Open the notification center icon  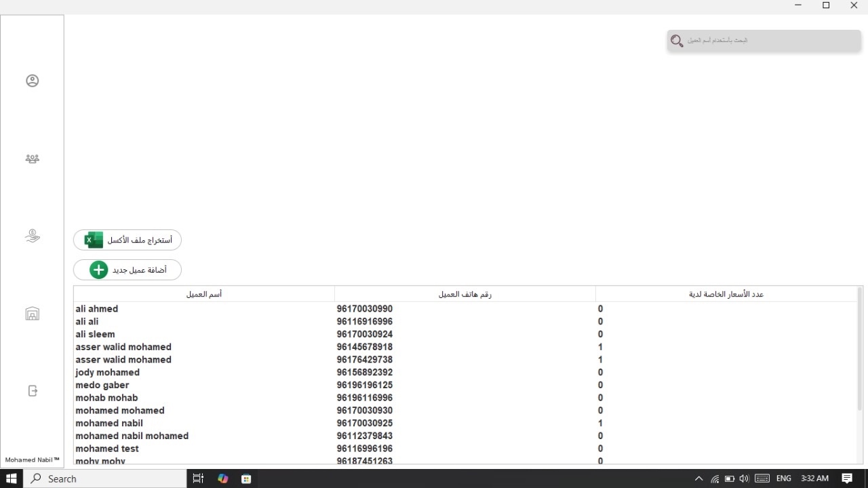847,478
